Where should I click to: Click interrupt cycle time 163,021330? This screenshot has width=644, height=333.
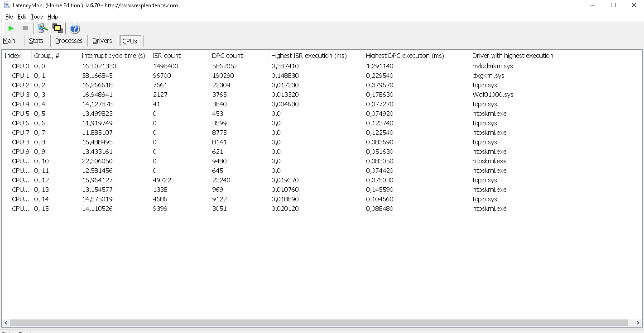pos(99,66)
